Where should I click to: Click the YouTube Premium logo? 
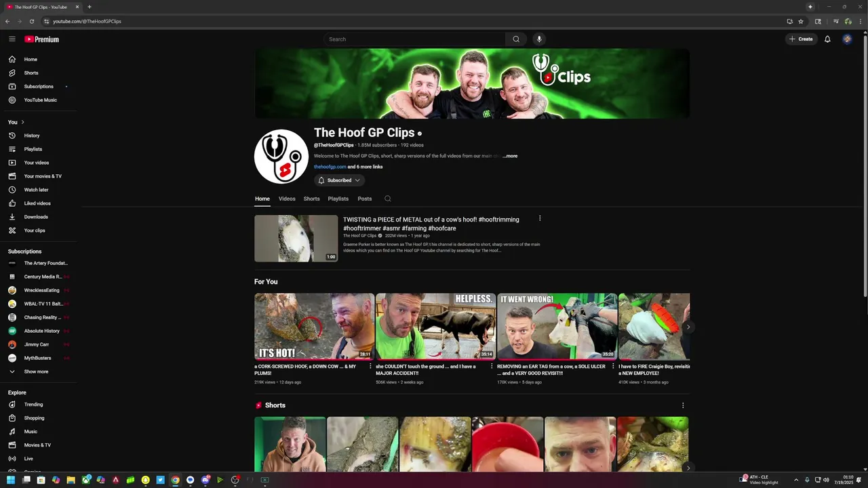click(42, 39)
